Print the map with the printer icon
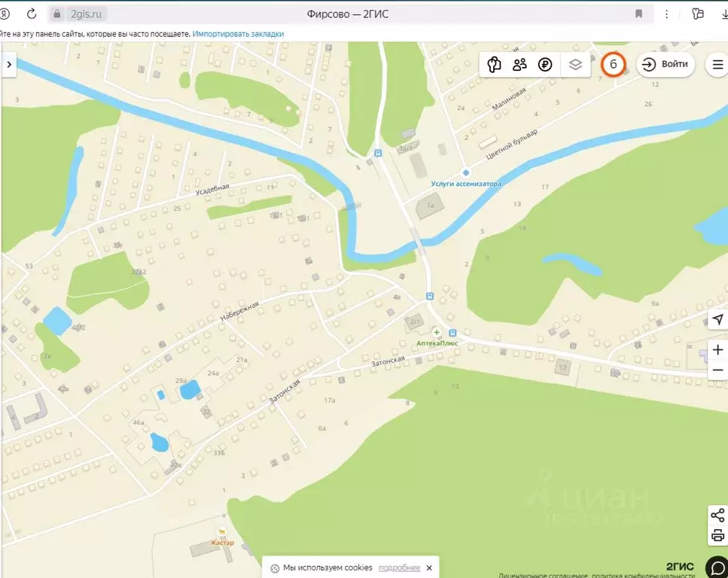 [717, 535]
